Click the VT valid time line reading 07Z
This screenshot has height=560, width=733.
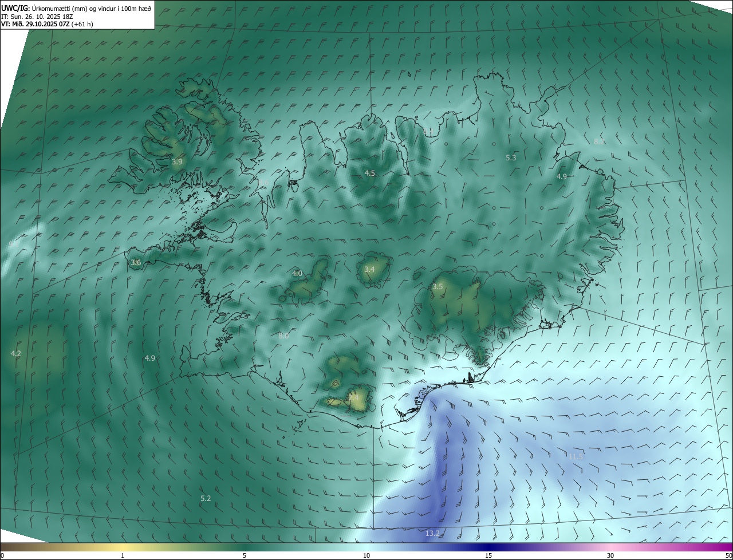47,24
